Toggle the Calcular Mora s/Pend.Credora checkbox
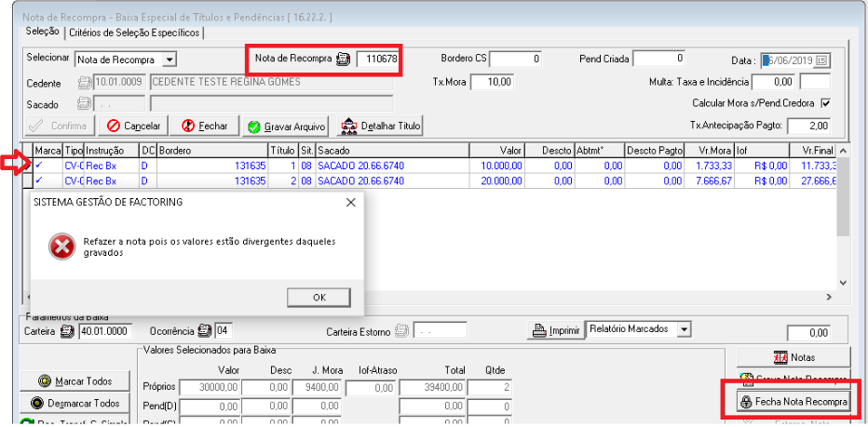This screenshot has height=427, width=868. (825, 103)
